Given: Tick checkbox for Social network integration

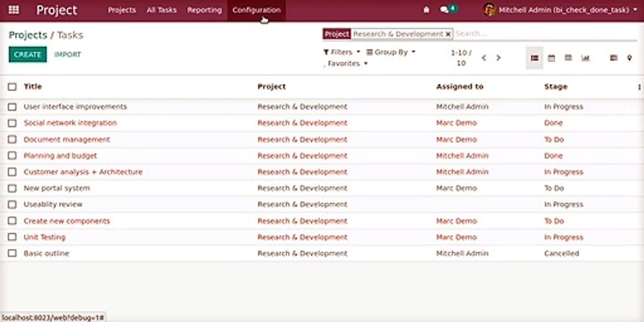Looking at the screenshot, I should (12, 123).
